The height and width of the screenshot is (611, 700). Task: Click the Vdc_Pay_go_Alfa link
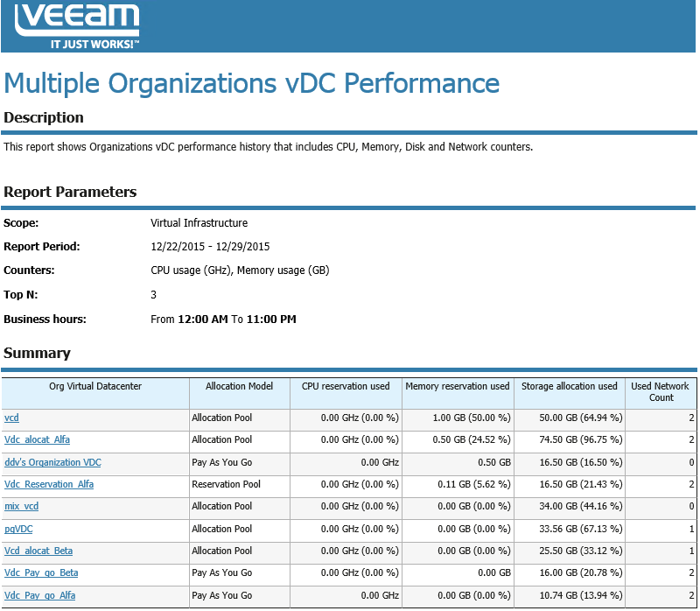(x=39, y=595)
